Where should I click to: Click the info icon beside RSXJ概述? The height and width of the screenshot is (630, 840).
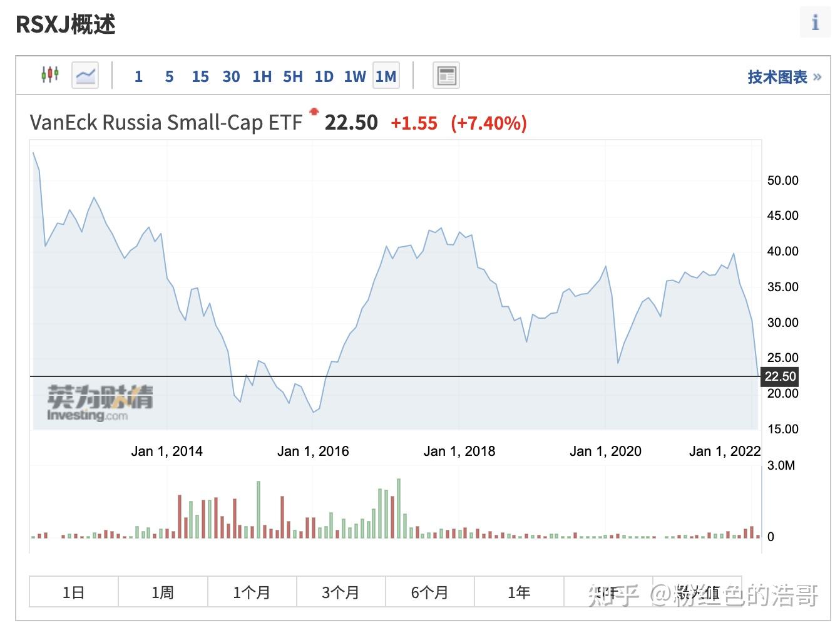point(815,23)
